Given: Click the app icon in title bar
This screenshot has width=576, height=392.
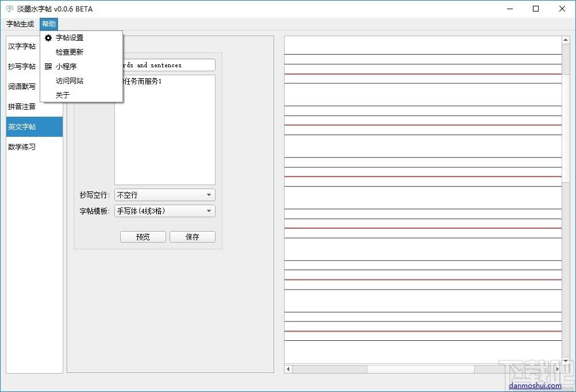Looking at the screenshot, I should coord(9,9).
